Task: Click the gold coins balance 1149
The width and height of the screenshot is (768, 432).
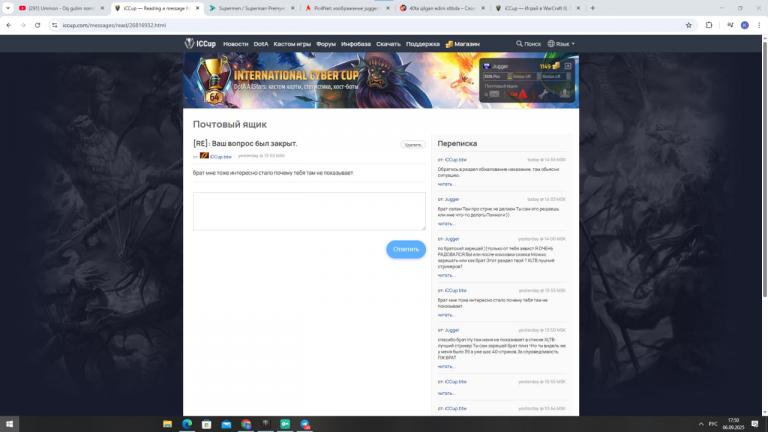Action: pos(550,66)
